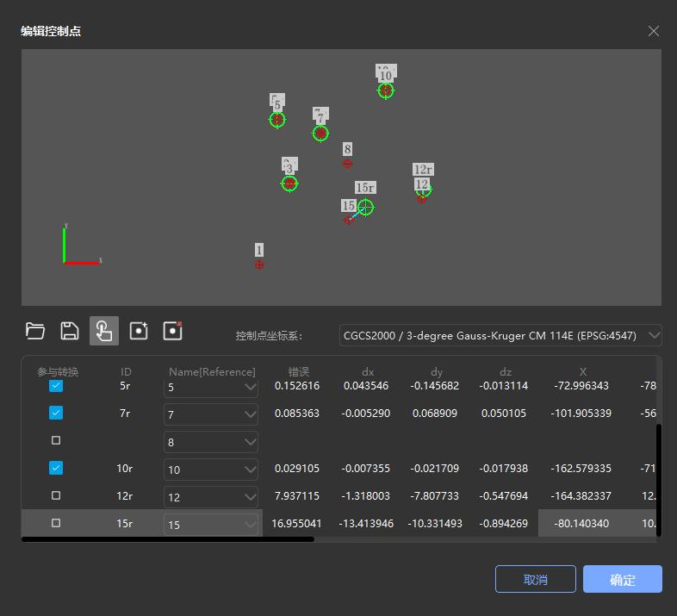Click the 12r label in the viewer
Image resolution: width=677 pixels, height=616 pixels.
(423, 170)
